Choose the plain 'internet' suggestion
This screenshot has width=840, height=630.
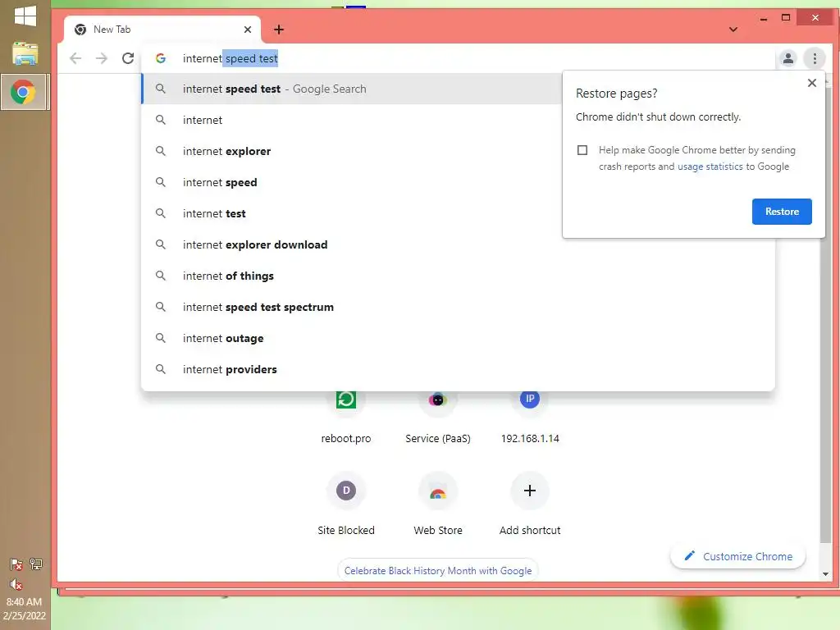(351, 120)
